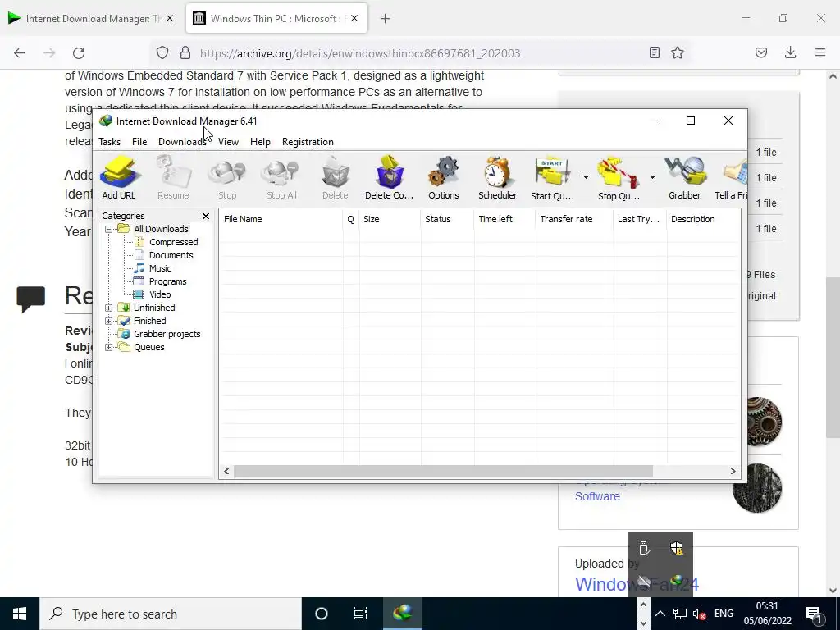Open the Downloads menu

pyautogui.click(x=182, y=142)
